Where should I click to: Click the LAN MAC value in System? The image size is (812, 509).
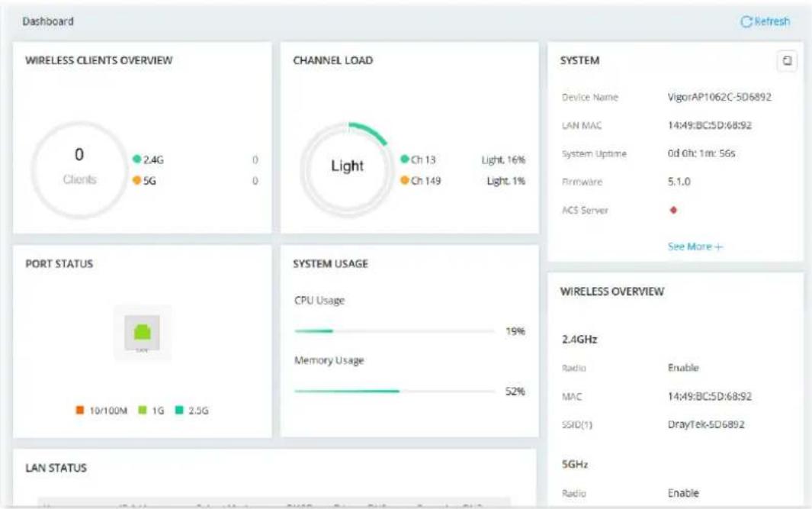tap(710, 125)
